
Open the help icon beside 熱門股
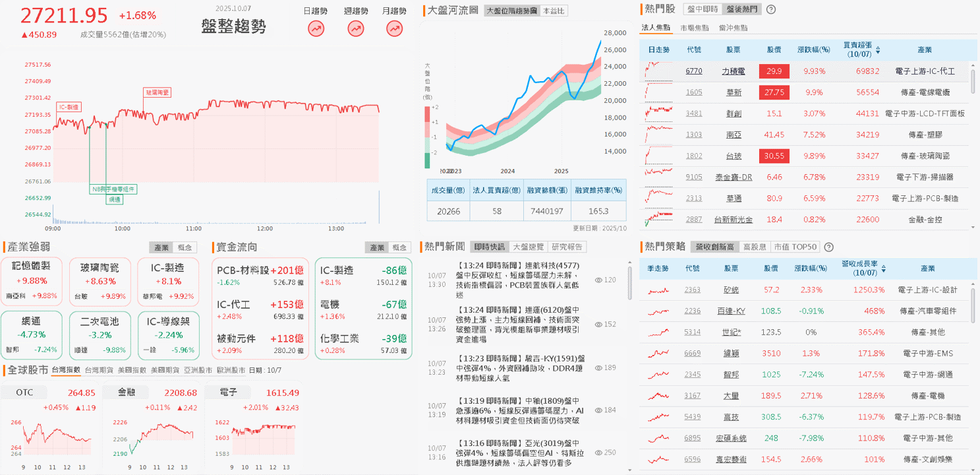pos(771,10)
